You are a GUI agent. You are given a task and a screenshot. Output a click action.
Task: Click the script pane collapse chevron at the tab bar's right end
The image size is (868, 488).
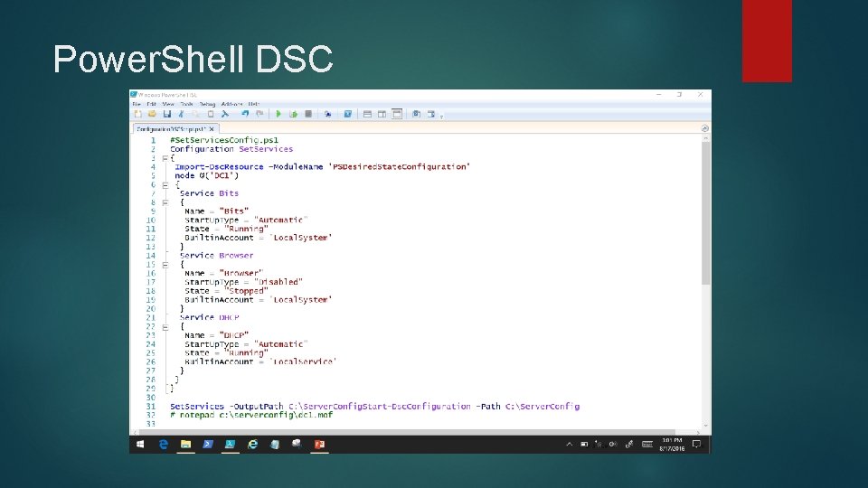[x=704, y=128]
